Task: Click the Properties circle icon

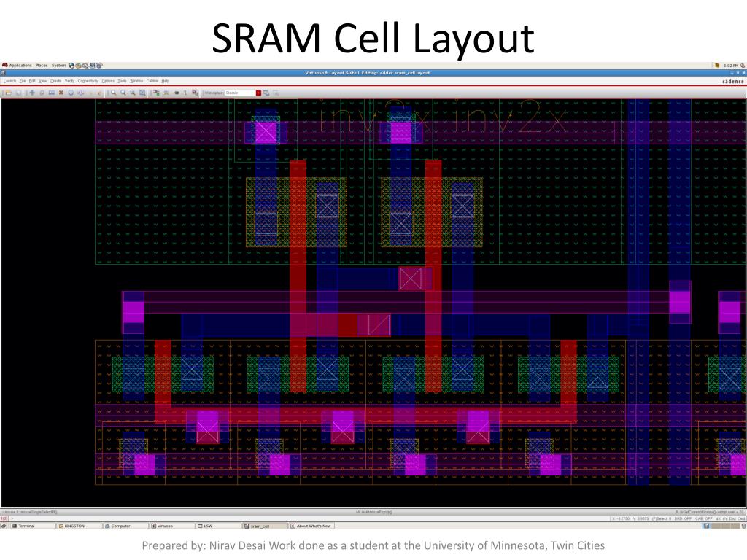Action: pos(71,93)
